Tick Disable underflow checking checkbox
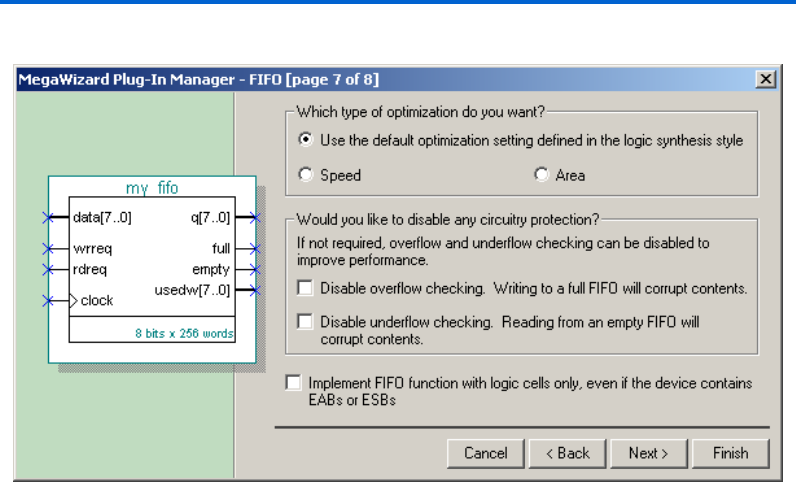 point(306,322)
